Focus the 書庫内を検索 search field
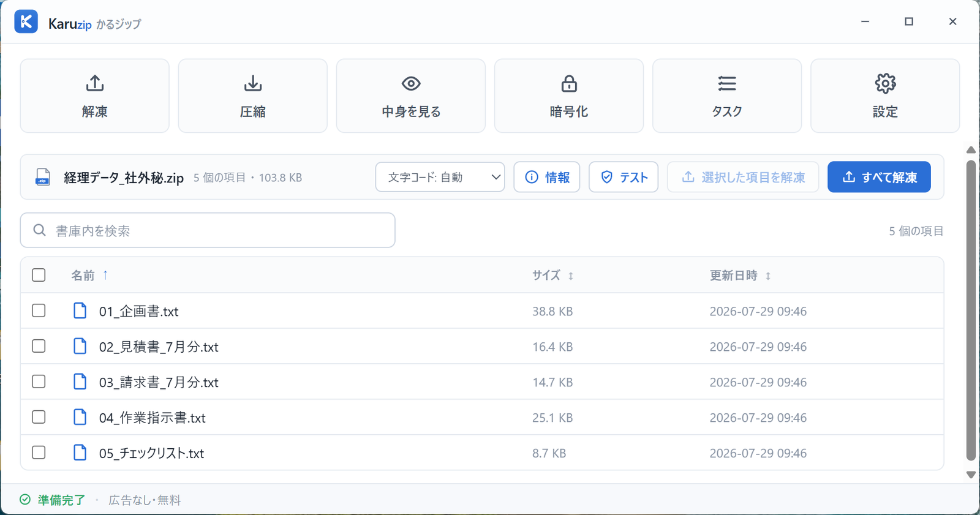Image resolution: width=980 pixels, height=515 pixels. [208, 230]
